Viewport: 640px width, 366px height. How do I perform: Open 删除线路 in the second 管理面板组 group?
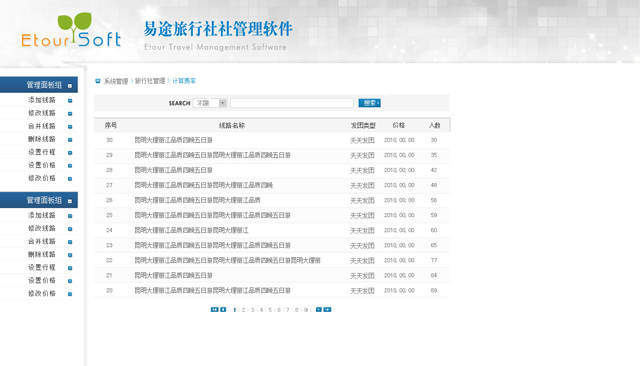42,254
